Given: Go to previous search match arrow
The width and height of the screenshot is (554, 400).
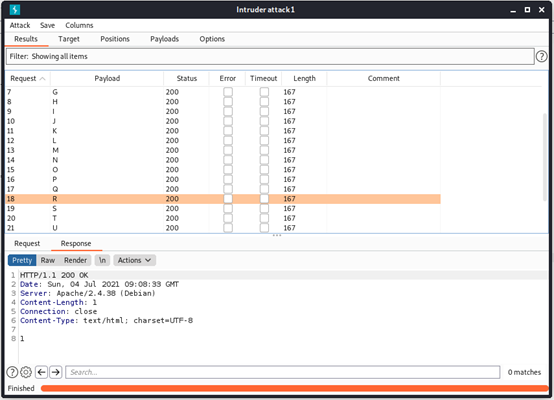Looking at the screenshot, I should [41, 372].
